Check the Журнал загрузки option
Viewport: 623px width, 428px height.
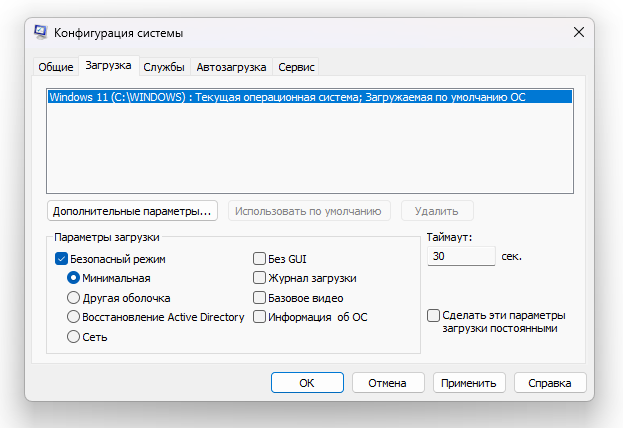259,278
